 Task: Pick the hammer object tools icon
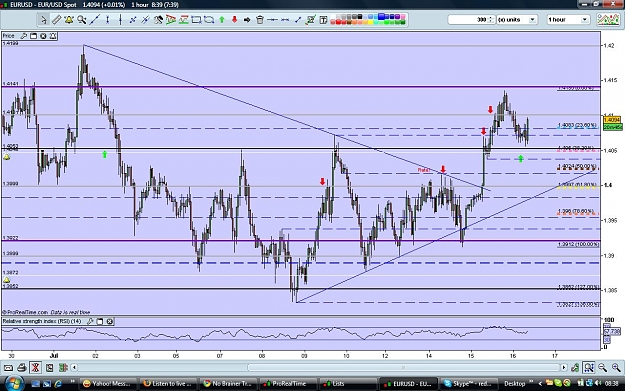pos(158,20)
